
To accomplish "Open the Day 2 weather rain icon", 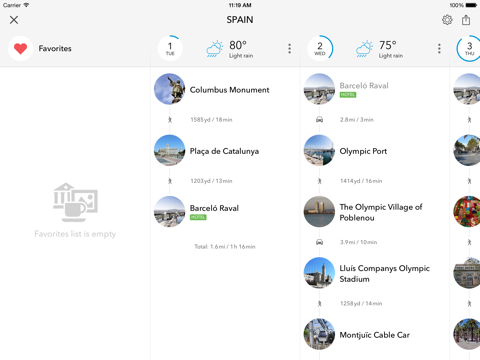I will tap(364, 49).
